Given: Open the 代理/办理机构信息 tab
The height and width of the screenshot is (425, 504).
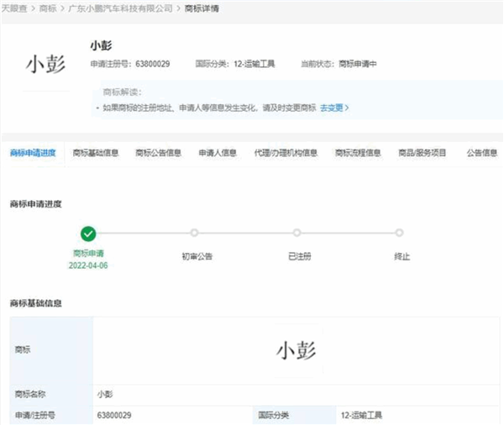Looking at the screenshot, I should [x=286, y=153].
